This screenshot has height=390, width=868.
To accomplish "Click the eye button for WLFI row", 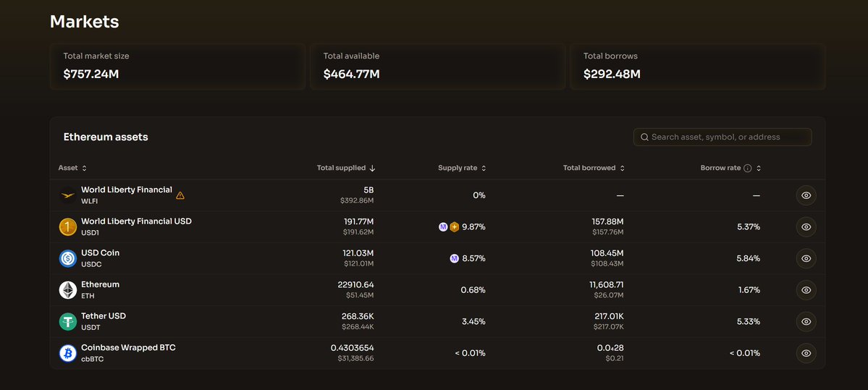I will tap(806, 195).
